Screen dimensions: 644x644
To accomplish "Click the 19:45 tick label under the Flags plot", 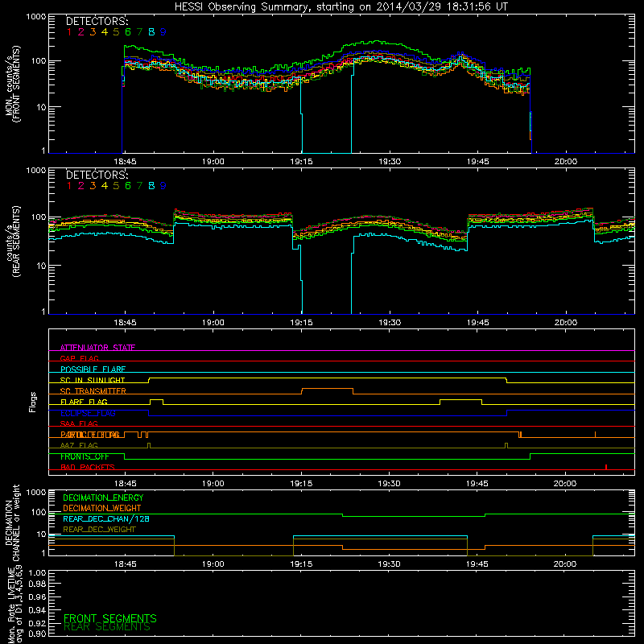I will [477, 484].
